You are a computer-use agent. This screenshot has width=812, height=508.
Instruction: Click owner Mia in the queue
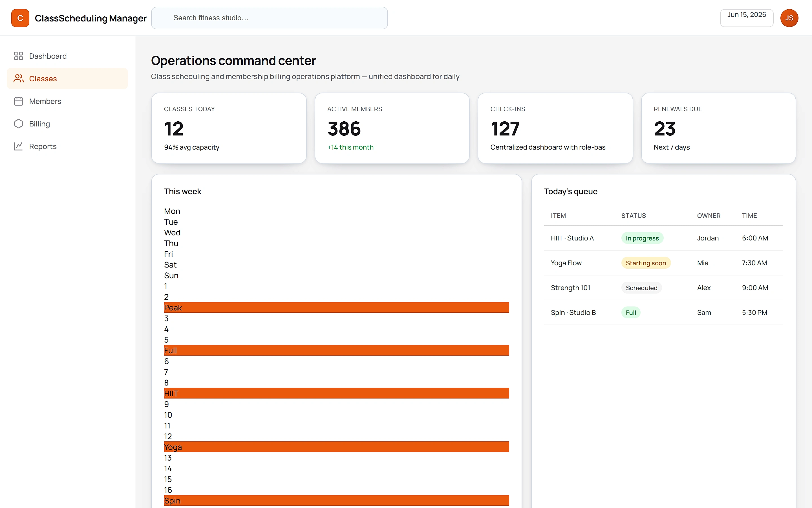pyautogui.click(x=703, y=263)
